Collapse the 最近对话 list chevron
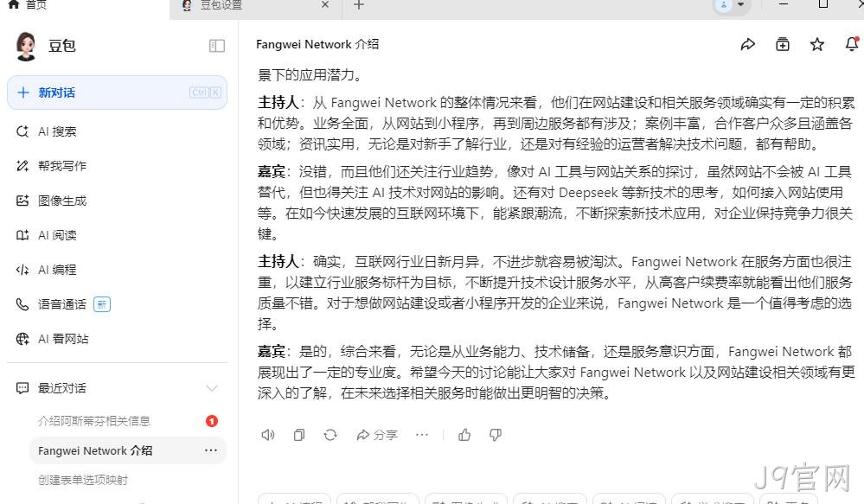This screenshot has width=864, height=504. pos(212,388)
